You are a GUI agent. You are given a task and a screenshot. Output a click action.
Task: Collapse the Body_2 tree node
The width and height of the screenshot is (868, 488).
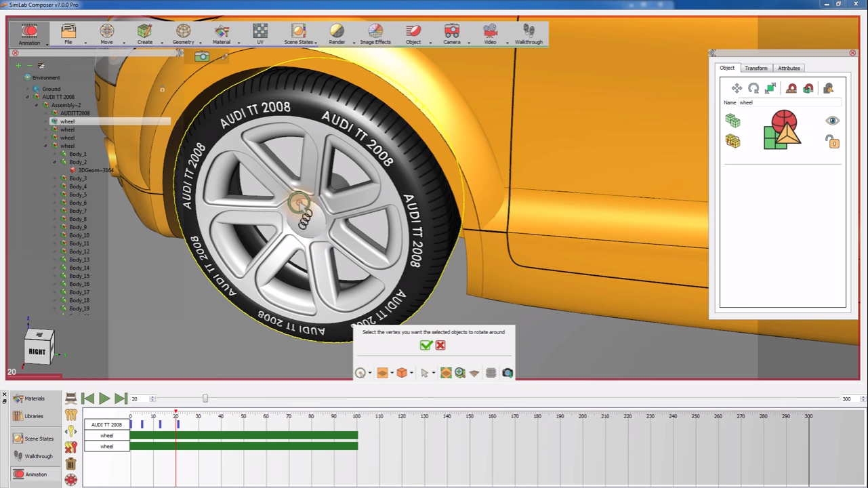pos(55,162)
